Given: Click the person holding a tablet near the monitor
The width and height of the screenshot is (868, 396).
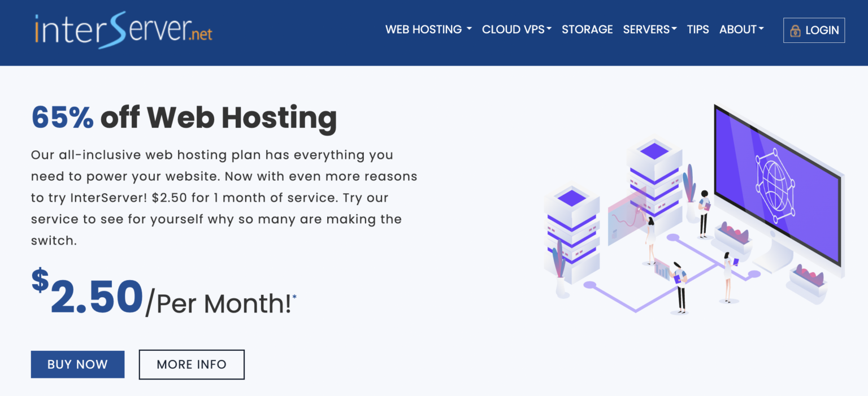Looking at the screenshot, I should pyautogui.click(x=704, y=212).
